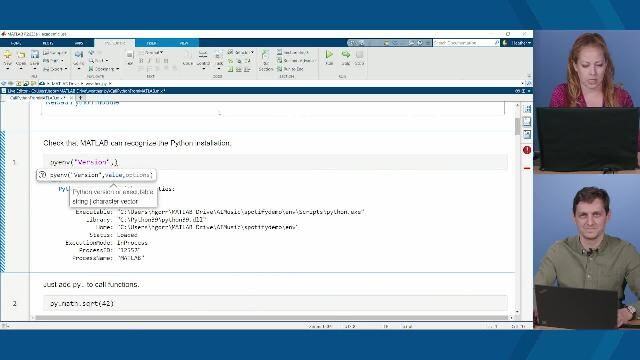Toggle hide code view icon
This screenshot has width=640, height=360.
pyautogui.click(x=527, y=134)
